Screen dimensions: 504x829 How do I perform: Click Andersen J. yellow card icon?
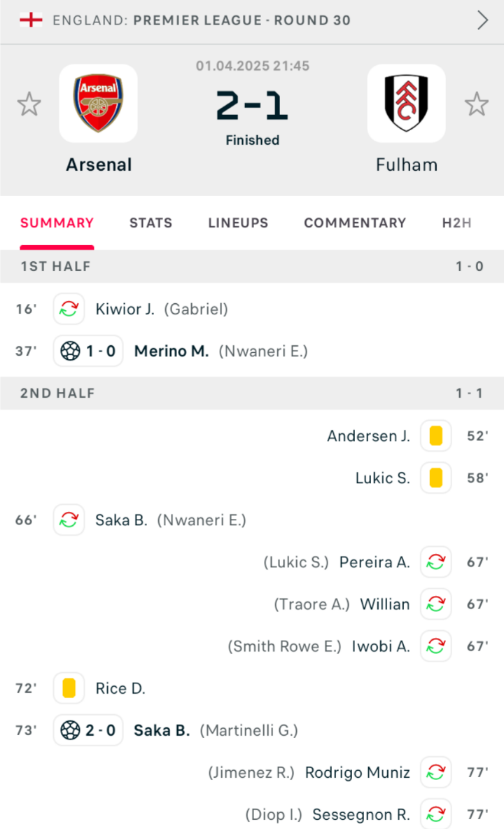(x=436, y=436)
